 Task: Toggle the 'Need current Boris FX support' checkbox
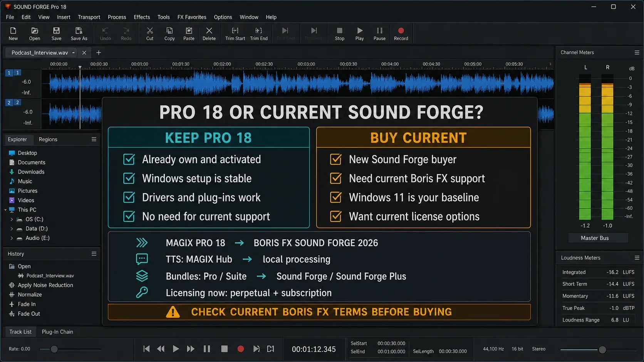coord(336,178)
